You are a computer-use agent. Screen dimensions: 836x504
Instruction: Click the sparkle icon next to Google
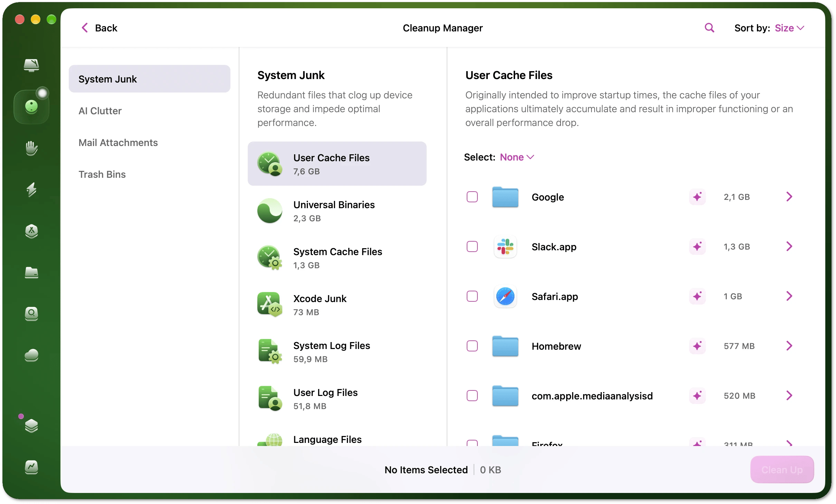pos(697,197)
